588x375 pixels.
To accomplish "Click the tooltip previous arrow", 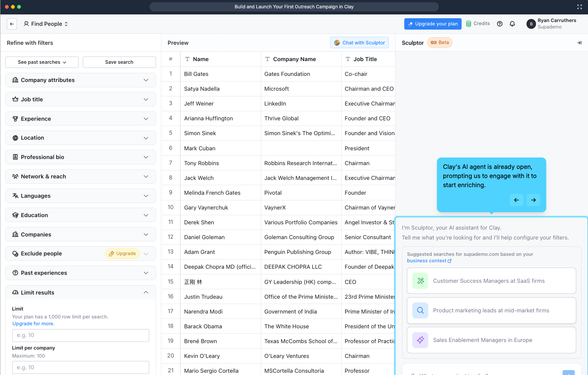I will 517,200.
